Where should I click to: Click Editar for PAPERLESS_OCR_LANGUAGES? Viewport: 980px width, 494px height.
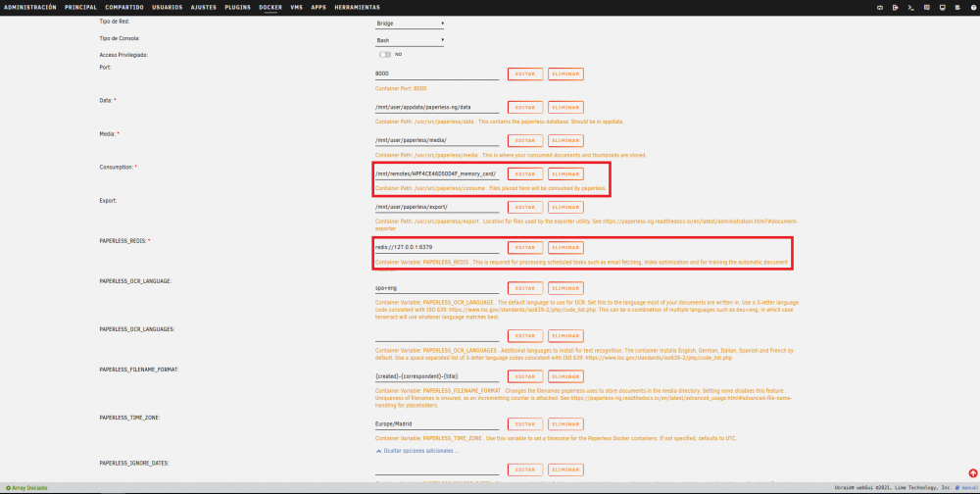(x=525, y=336)
